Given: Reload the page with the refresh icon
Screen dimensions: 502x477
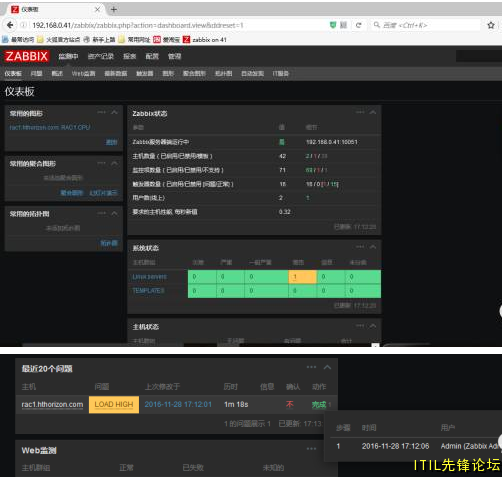Looking at the screenshot, I should pos(359,25).
